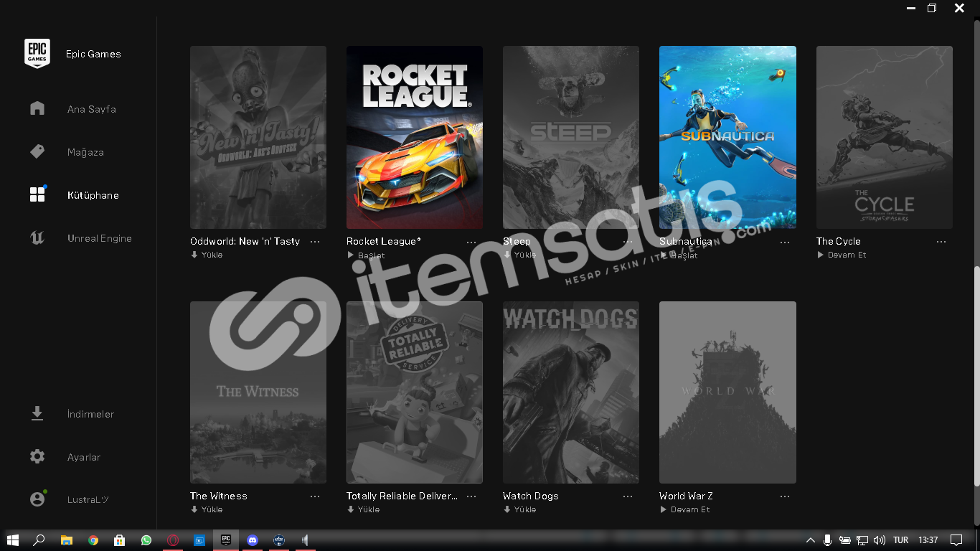Select the Totally Reliable Delivery cover art

[x=415, y=392]
